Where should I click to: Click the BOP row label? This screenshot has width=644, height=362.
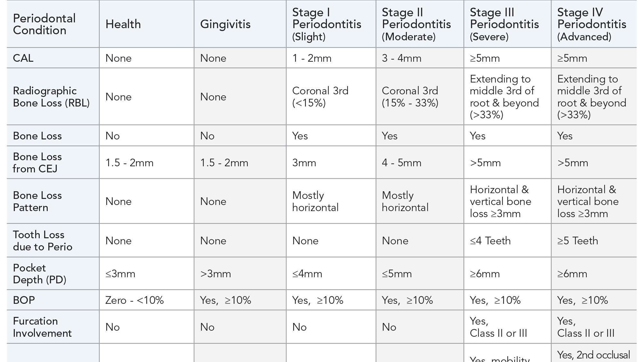tap(24, 300)
